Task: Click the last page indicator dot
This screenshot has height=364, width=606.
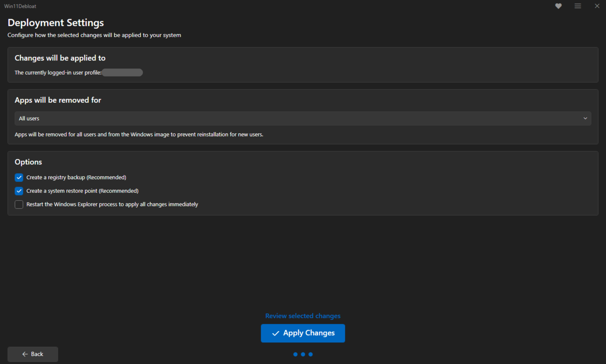Action: click(311, 355)
